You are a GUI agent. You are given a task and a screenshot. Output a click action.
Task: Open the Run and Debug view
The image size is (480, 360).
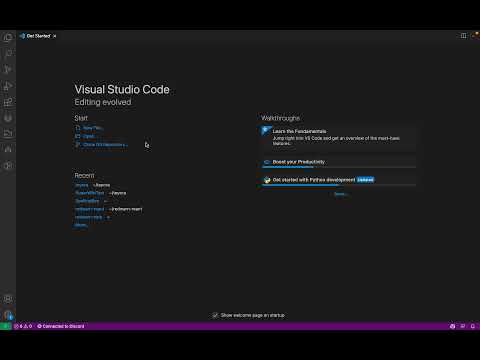coord(8,86)
